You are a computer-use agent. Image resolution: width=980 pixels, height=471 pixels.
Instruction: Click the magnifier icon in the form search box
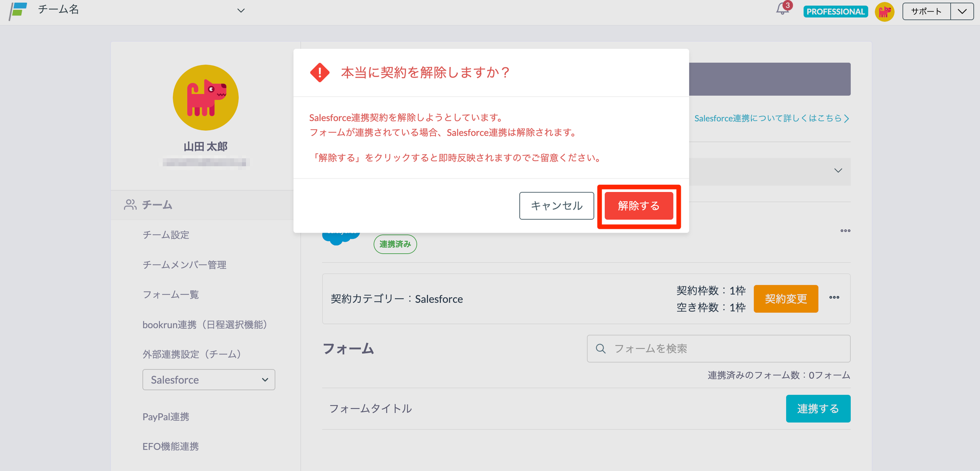[x=601, y=348]
